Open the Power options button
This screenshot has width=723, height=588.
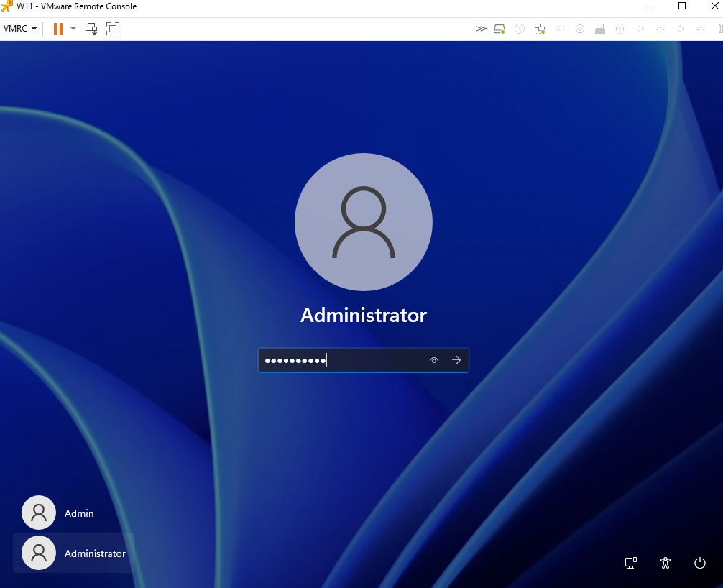(x=700, y=563)
